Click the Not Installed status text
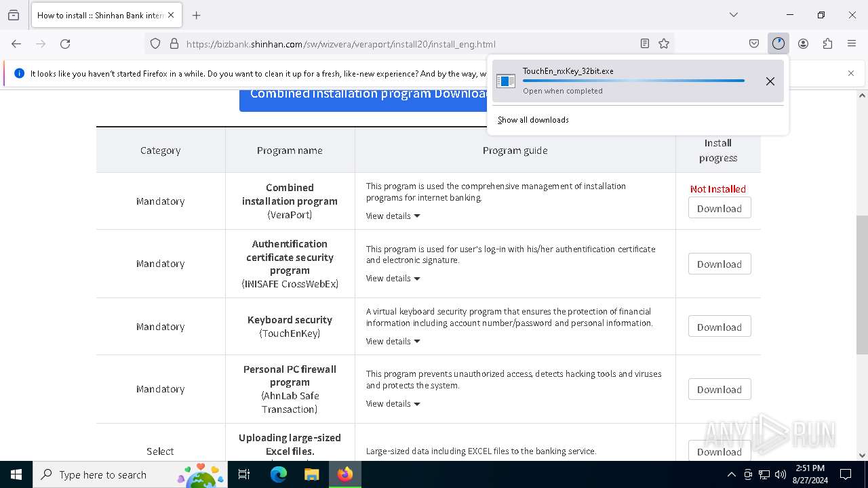Screen dimensions: 868x488 pyautogui.click(x=718, y=189)
